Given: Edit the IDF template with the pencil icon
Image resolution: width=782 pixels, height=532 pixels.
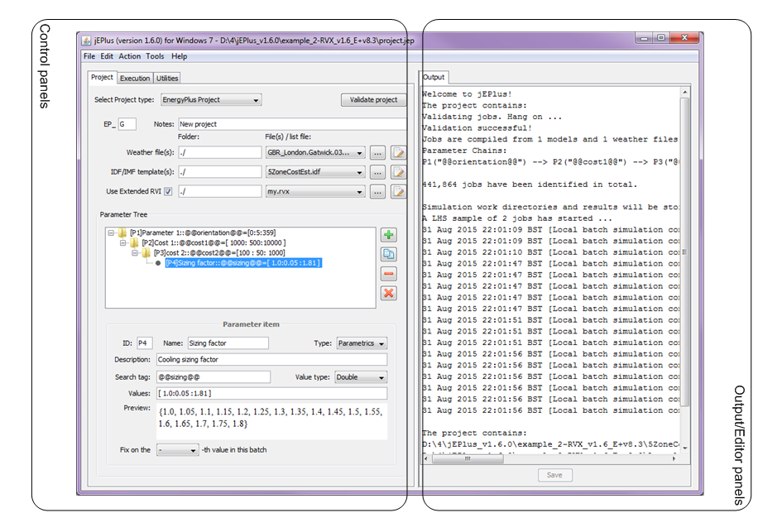Looking at the screenshot, I should tap(398, 172).
